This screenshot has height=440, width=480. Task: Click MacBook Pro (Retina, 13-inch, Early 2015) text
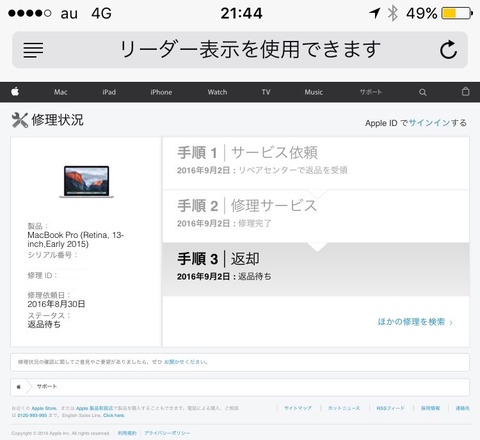(76, 239)
